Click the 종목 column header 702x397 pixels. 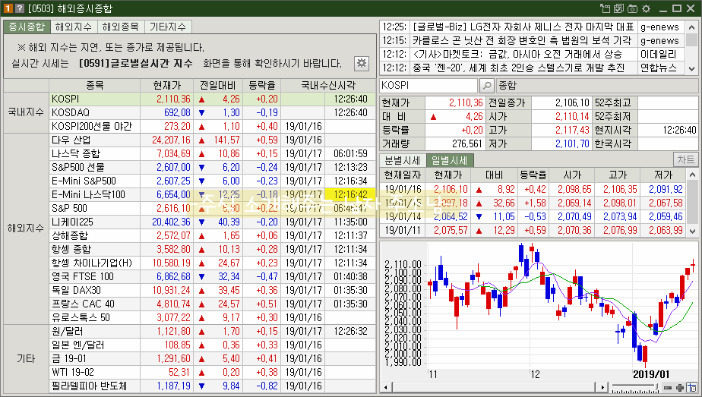point(95,85)
